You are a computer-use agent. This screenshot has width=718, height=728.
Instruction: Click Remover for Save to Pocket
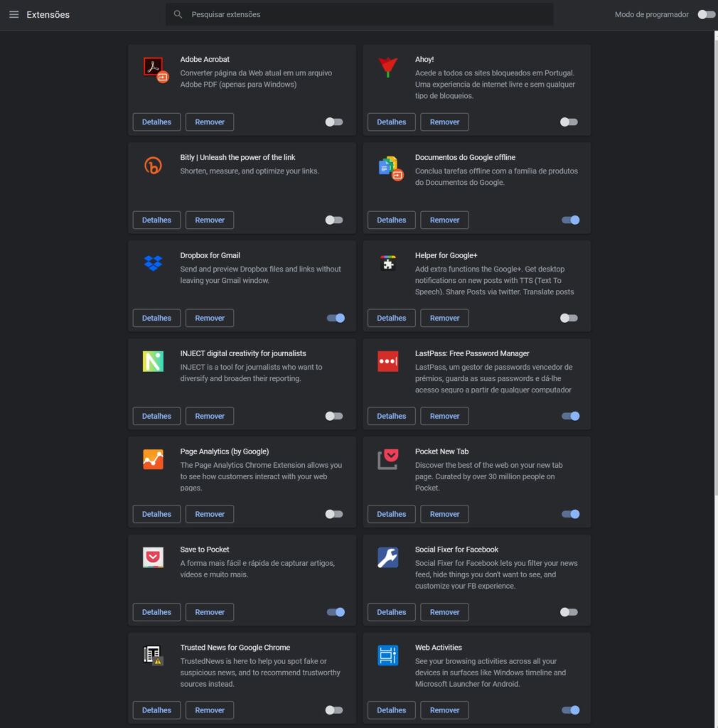click(210, 612)
